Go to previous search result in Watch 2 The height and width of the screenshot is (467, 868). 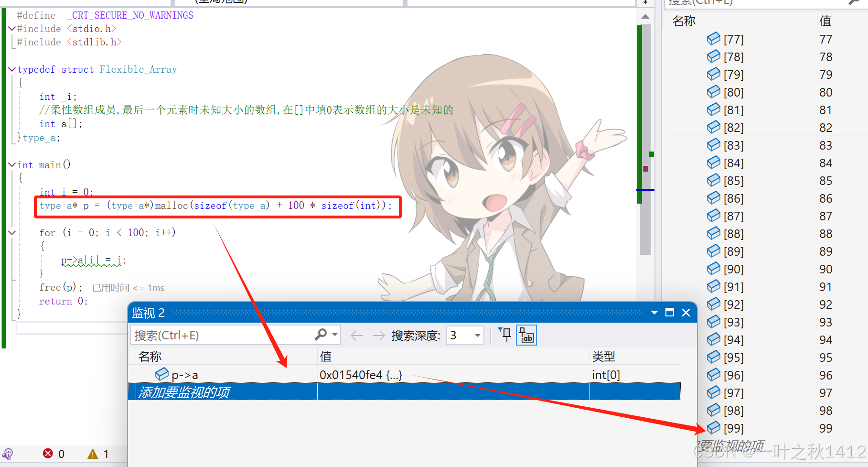(x=357, y=336)
